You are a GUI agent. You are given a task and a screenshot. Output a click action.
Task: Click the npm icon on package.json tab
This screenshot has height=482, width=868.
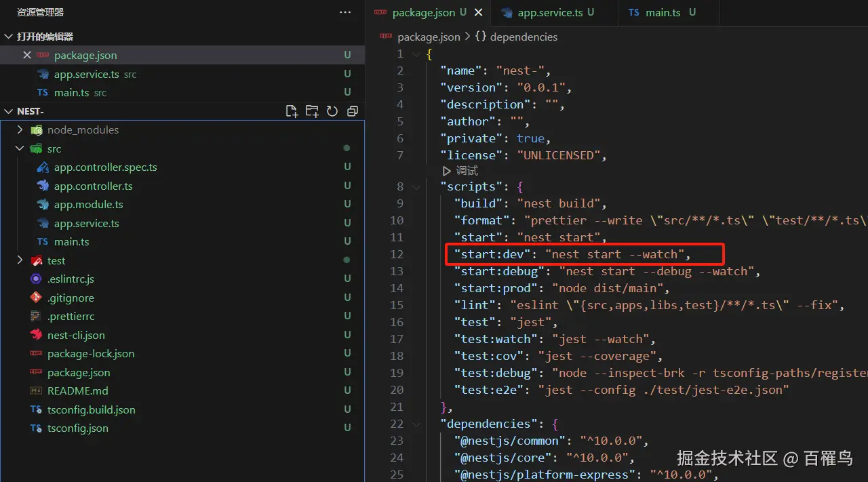(380, 12)
